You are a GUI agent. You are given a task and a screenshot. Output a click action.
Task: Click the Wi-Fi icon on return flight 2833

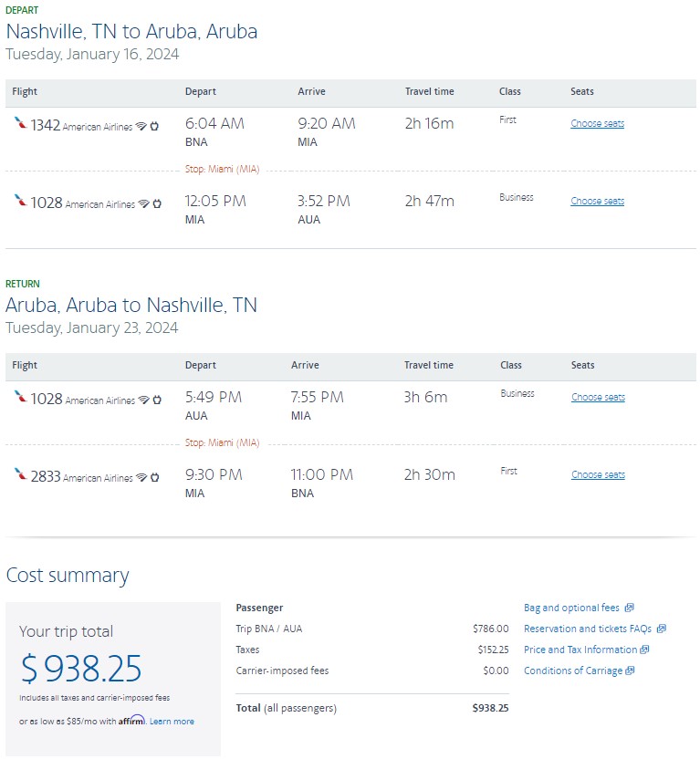pyautogui.click(x=141, y=477)
